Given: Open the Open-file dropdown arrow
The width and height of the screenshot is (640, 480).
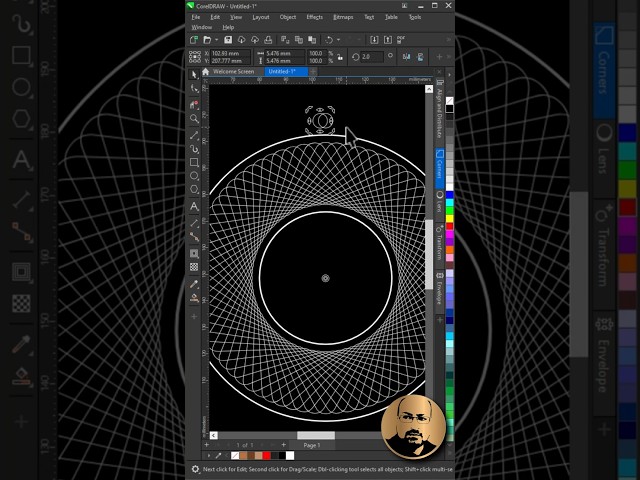Looking at the screenshot, I should click(x=216, y=40).
